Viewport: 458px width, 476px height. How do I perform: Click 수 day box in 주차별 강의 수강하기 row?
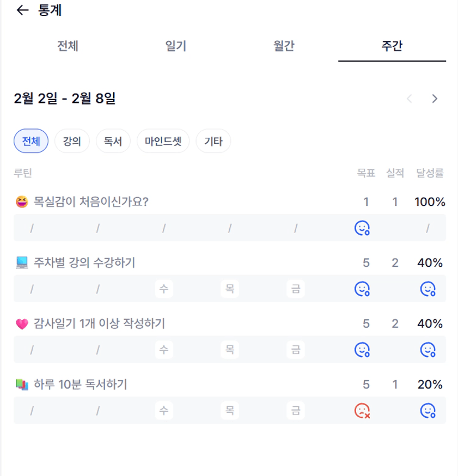(x=163, y=289)
